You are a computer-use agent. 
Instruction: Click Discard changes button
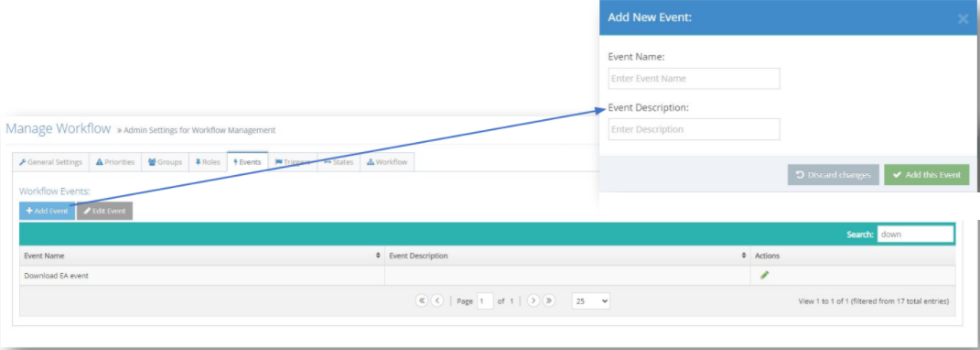(x=833, y=175)
